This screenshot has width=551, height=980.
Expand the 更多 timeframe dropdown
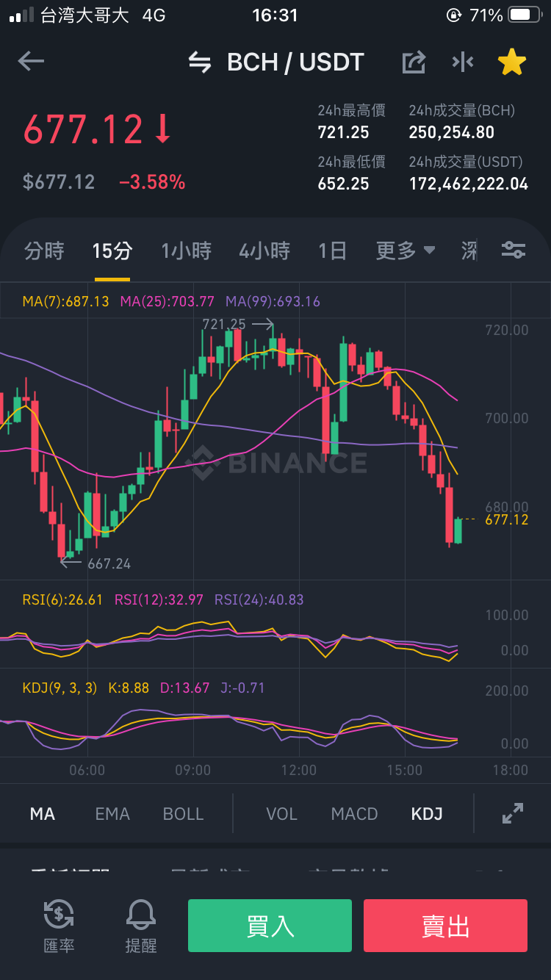(406, 251)
